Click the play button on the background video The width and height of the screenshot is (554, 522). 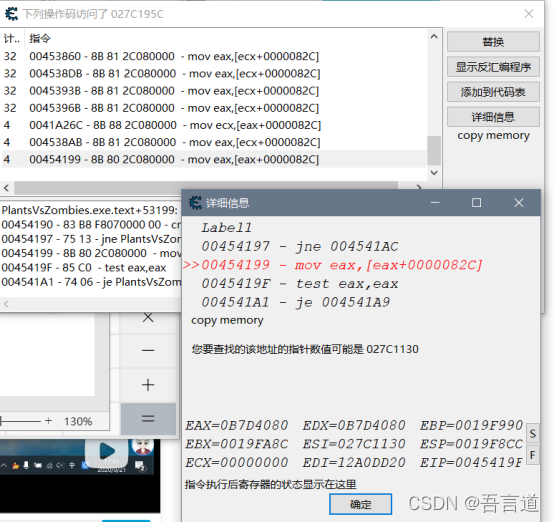pos(106,451)
